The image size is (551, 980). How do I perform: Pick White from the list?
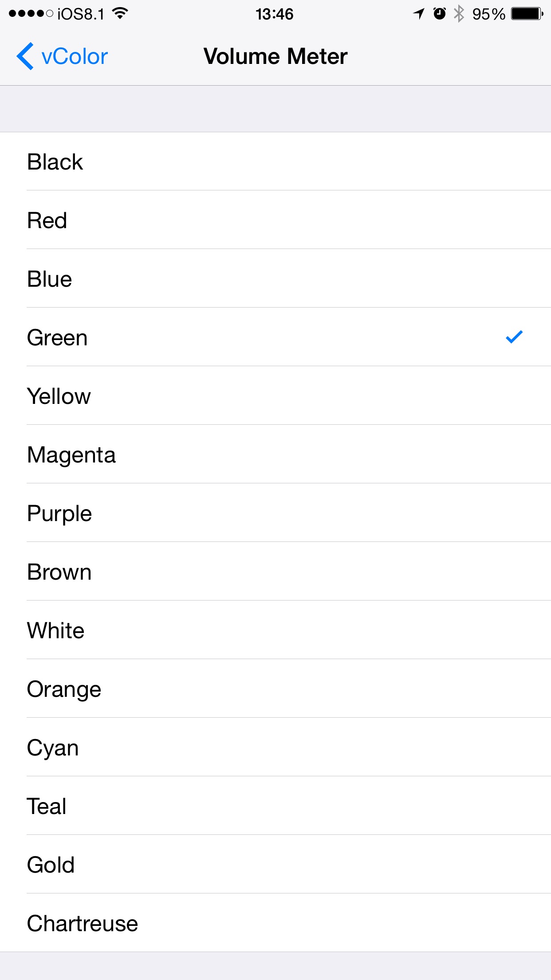coord(275,630)
